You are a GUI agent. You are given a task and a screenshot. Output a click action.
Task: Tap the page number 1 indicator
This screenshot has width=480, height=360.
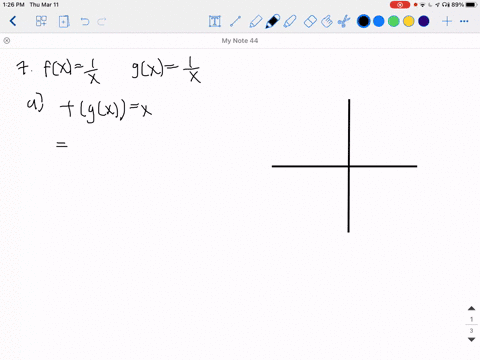click(471, 319)
